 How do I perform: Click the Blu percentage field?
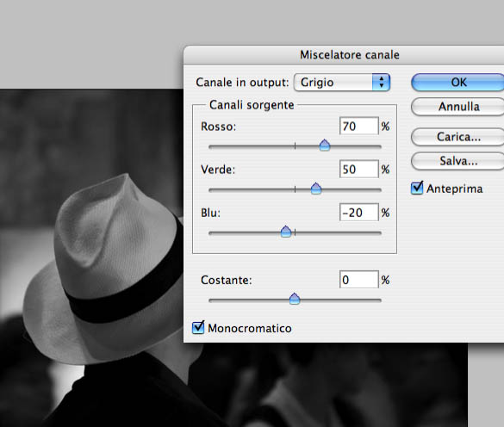click(358, 213)
